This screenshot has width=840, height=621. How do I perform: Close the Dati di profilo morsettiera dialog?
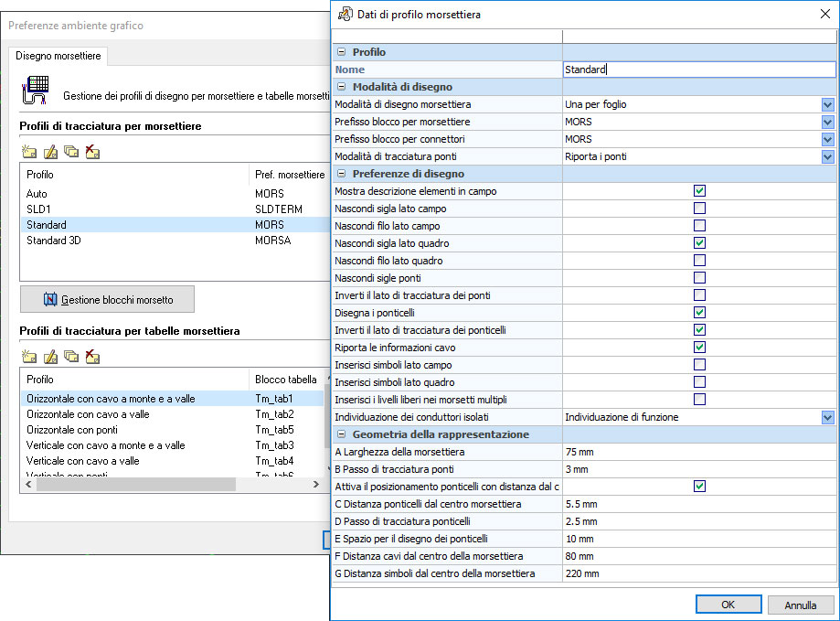click(x=825, y=14)
